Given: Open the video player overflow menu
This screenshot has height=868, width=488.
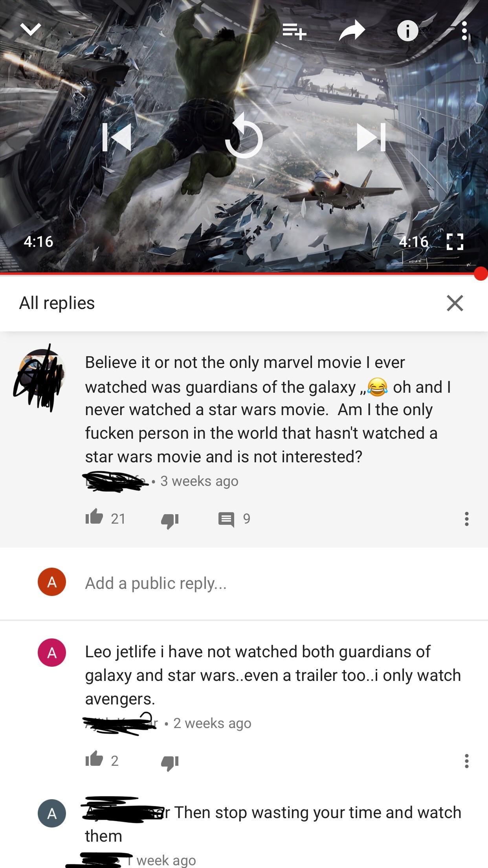Looking at the screenshot, I should [464, 31].
